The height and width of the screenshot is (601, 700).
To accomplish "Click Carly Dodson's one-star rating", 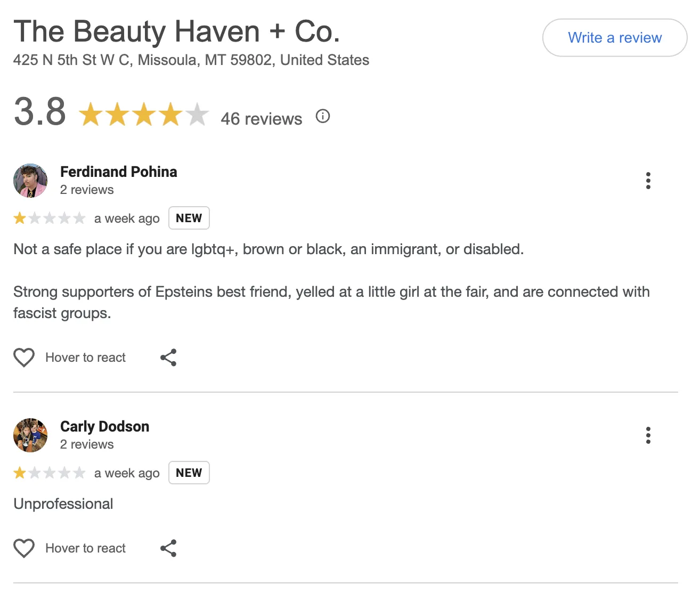I will click(x=50, y=473).
